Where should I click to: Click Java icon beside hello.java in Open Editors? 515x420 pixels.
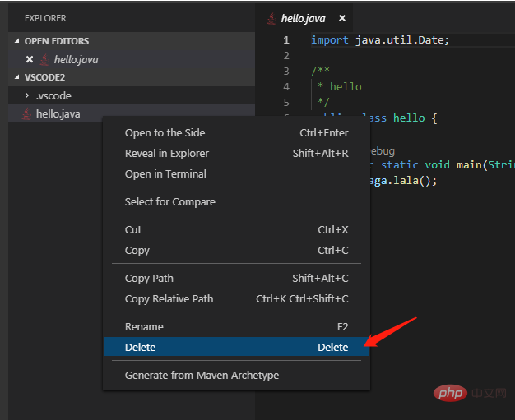(x=44, y=59)
